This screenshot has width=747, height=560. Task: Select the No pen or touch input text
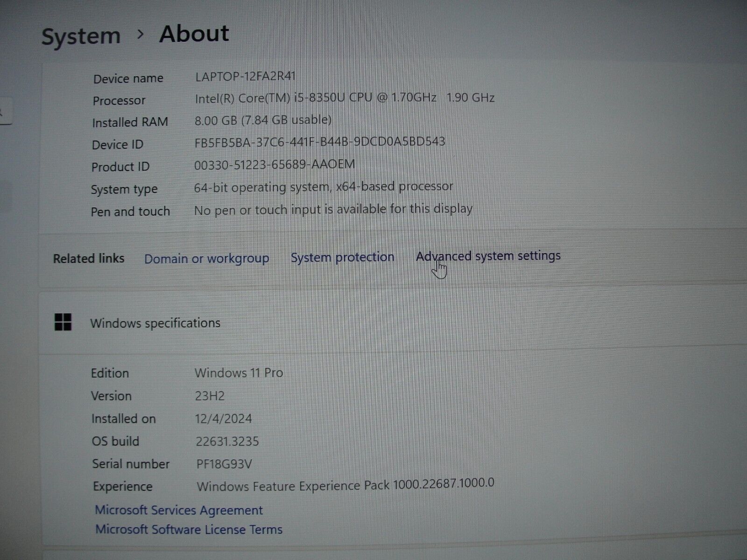tap(333, 209)
